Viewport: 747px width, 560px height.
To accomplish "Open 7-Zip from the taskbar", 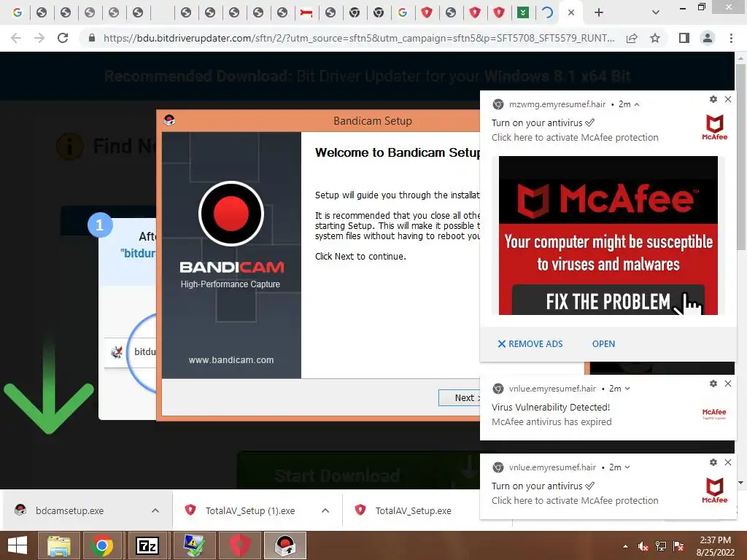I will 147,545.
